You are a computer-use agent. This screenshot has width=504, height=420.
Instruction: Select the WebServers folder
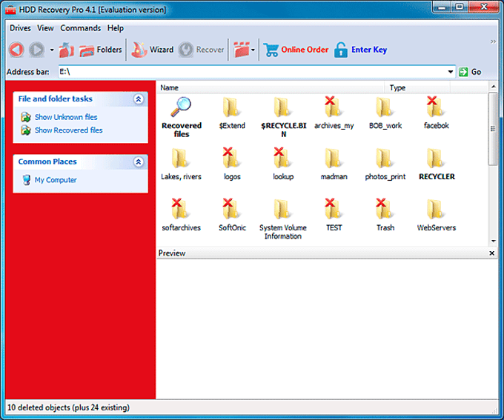(436, 216)
